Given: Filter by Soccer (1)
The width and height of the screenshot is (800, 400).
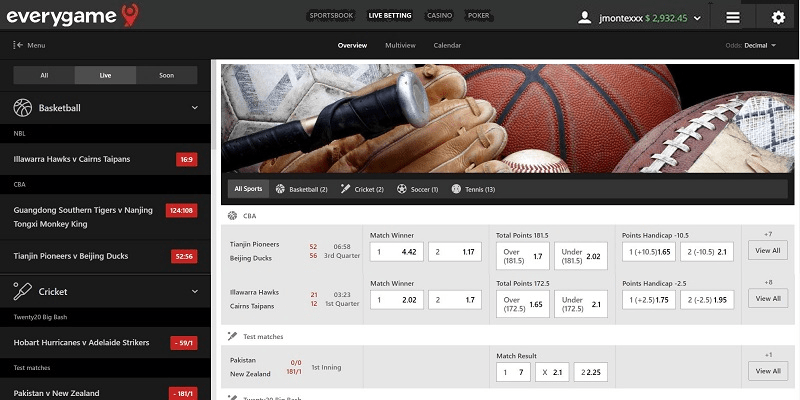Looking at the screenshot, I should coord(418,189).
